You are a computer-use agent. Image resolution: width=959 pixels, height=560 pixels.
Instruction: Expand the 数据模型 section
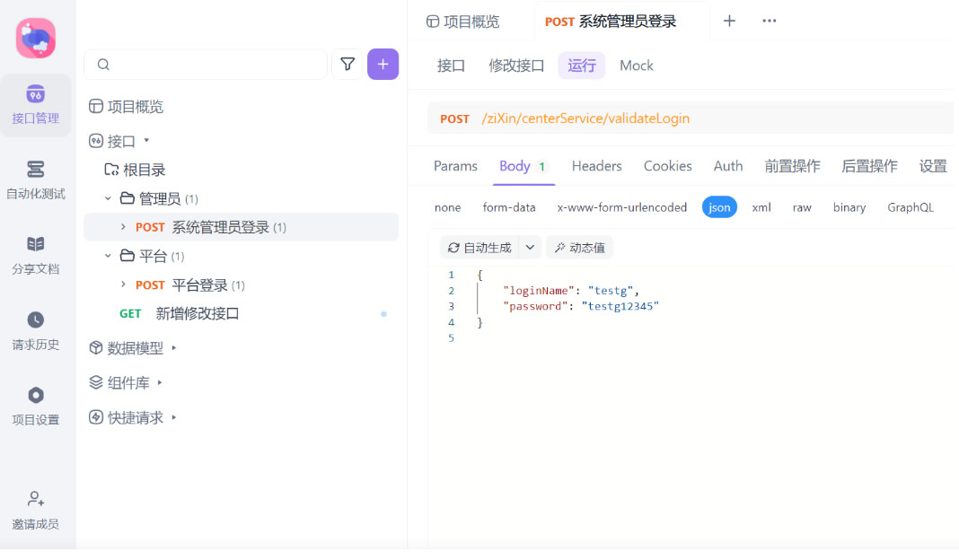click(174, 347)
